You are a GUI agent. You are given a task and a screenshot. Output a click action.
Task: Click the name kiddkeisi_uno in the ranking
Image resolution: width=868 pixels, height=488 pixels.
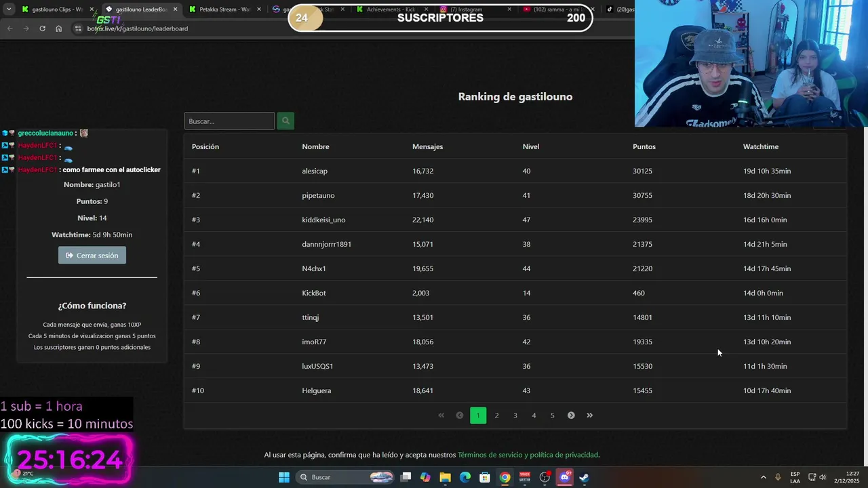point(323,220)
